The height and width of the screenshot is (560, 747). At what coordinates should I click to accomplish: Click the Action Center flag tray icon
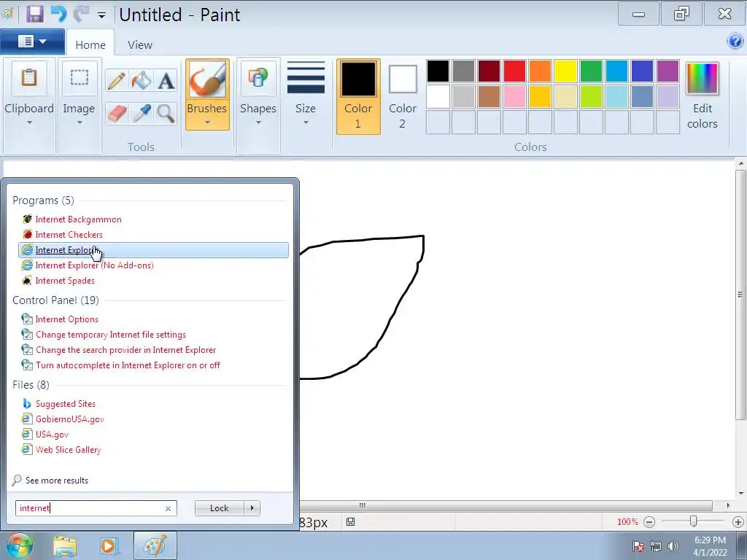tap(638, 546)
